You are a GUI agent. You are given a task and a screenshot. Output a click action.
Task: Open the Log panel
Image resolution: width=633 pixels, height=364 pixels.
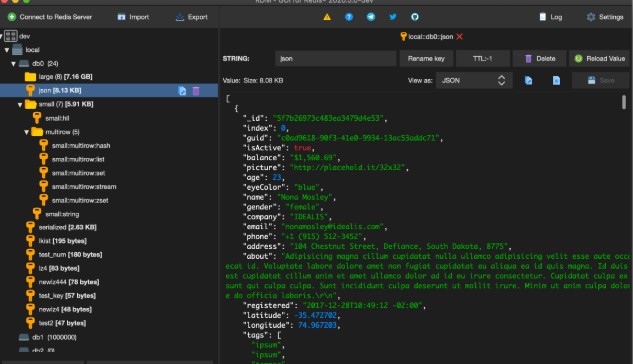click(x=551, y=17)
